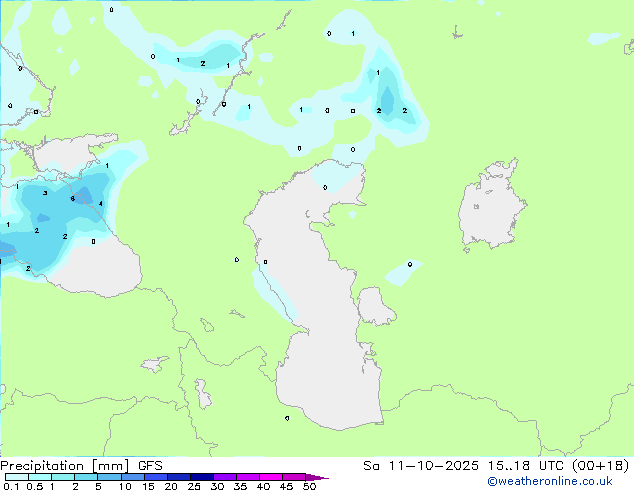This screenshot has width=634, height=490.
Task: Click the legend swatch for 45 to 50 mm
Action: click(294, 477)
